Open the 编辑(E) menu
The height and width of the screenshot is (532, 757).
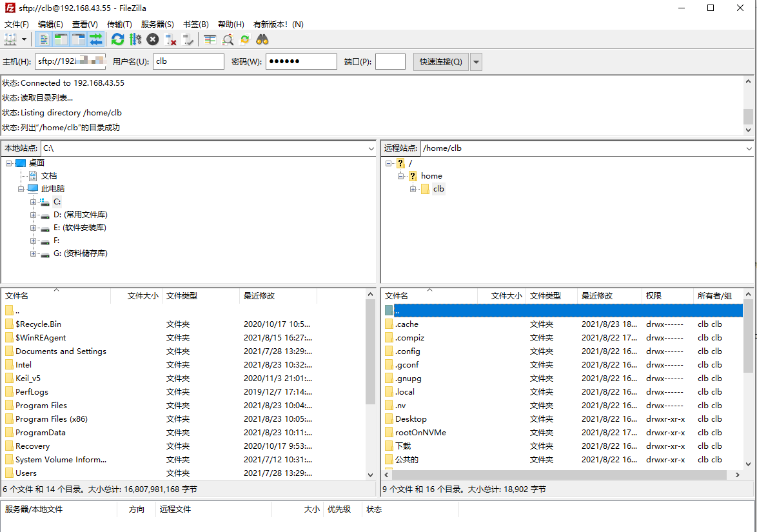[x=50, y=24]
